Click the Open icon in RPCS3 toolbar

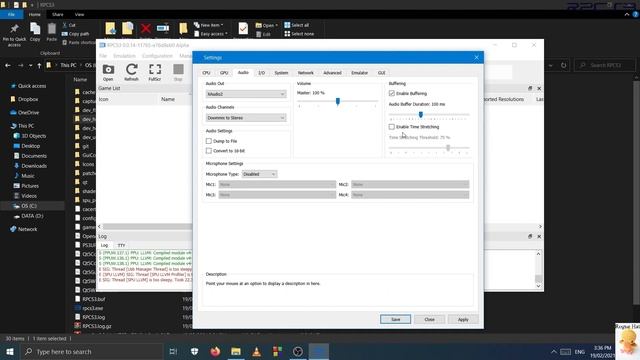click(108, 72)
